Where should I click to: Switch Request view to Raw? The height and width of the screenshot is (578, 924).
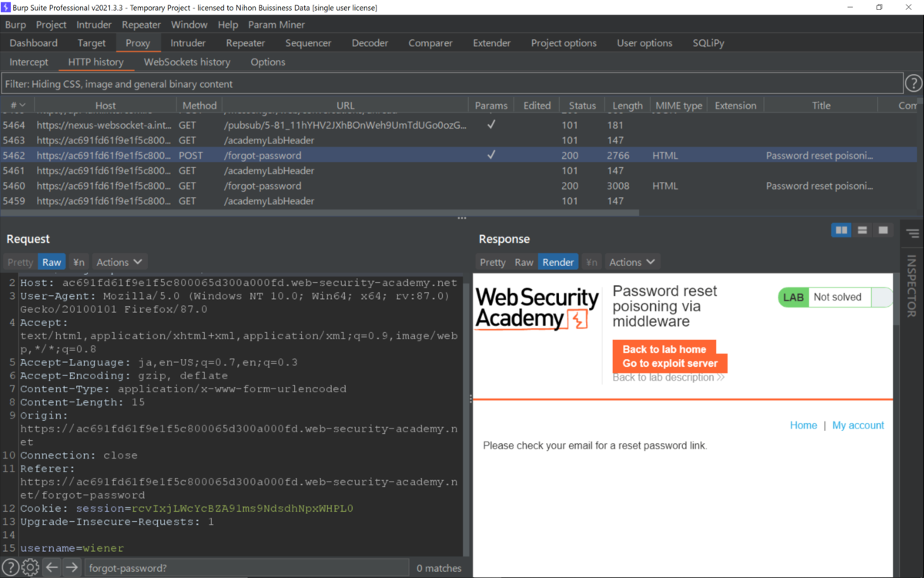click(52, 262)
